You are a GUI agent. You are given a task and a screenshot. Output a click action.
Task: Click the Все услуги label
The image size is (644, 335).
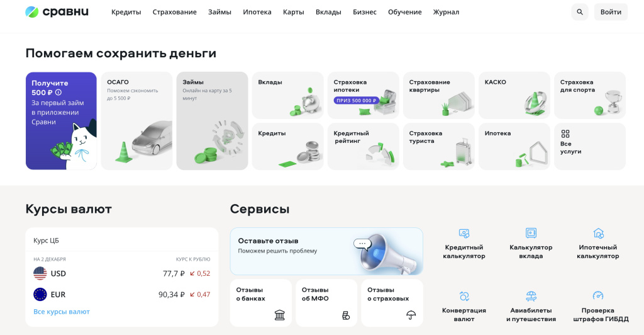coord(571,147)
